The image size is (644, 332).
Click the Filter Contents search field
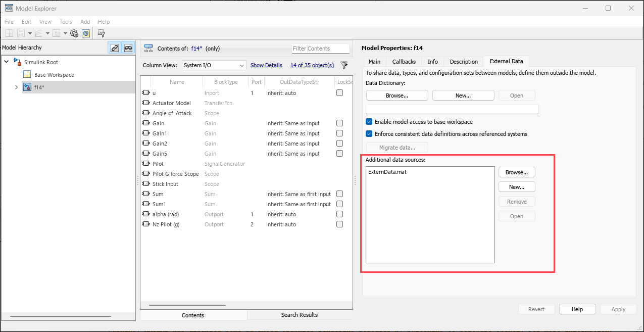(320, 49)
